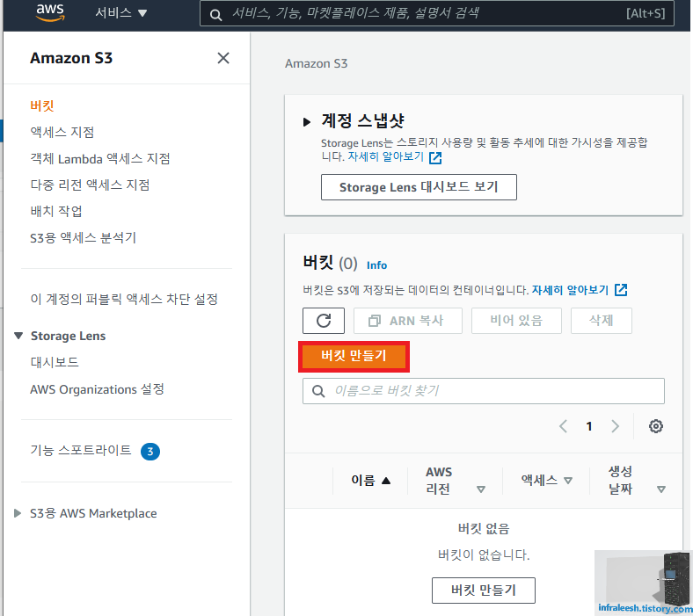Click magnifier icon in bucket search box

tap(318, 391)
